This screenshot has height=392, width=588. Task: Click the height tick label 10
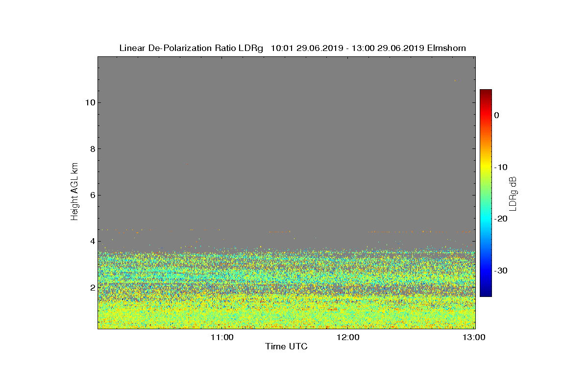pos(90,102)
